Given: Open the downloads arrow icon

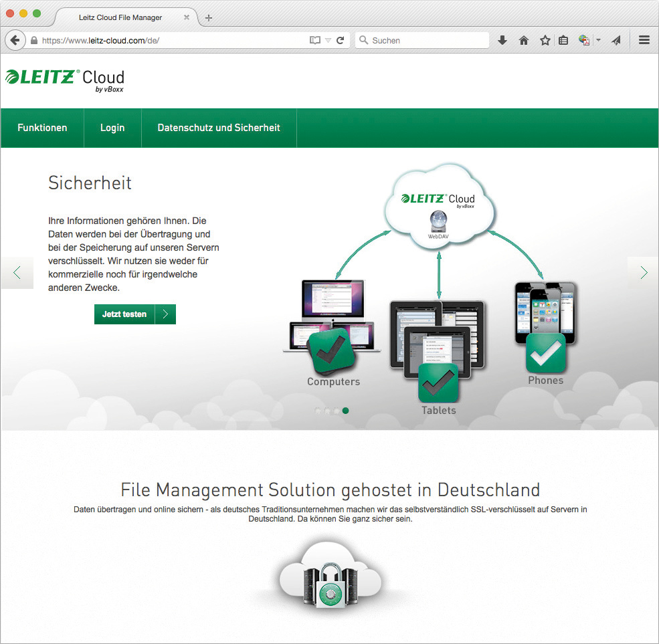Looking at the screenshot, I should click(502, 40).
